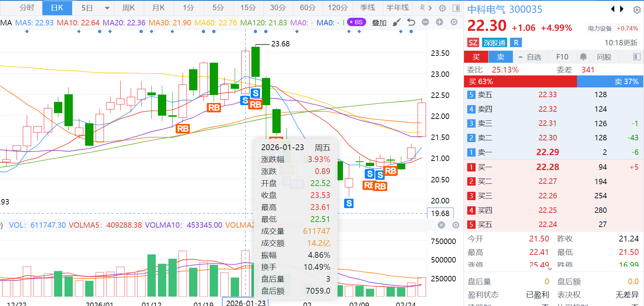Viewport: 644px width, 306px height.
Task: Select the 120分 period tab
Action: coord(338,8)
